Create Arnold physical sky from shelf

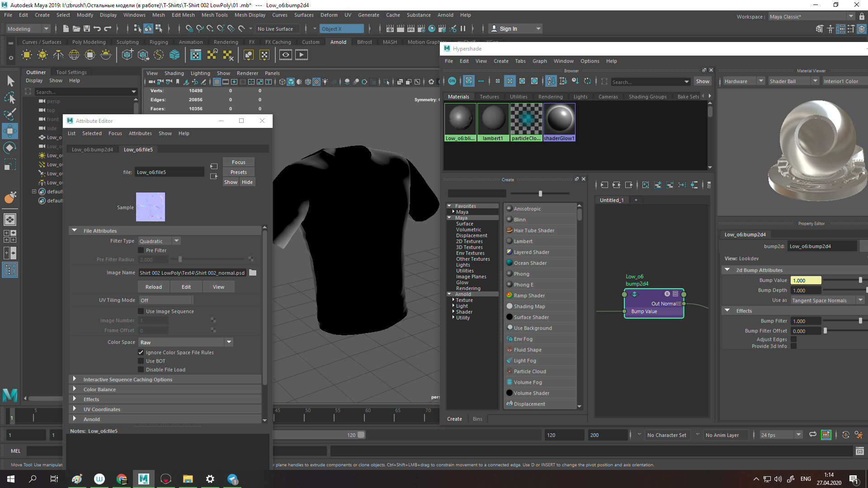(106, 55)
